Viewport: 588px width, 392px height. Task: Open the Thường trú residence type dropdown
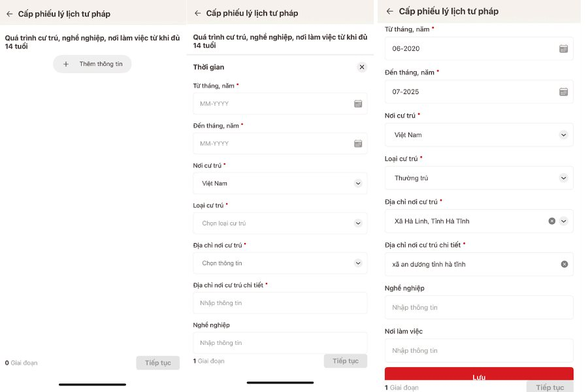pos(563,178)
